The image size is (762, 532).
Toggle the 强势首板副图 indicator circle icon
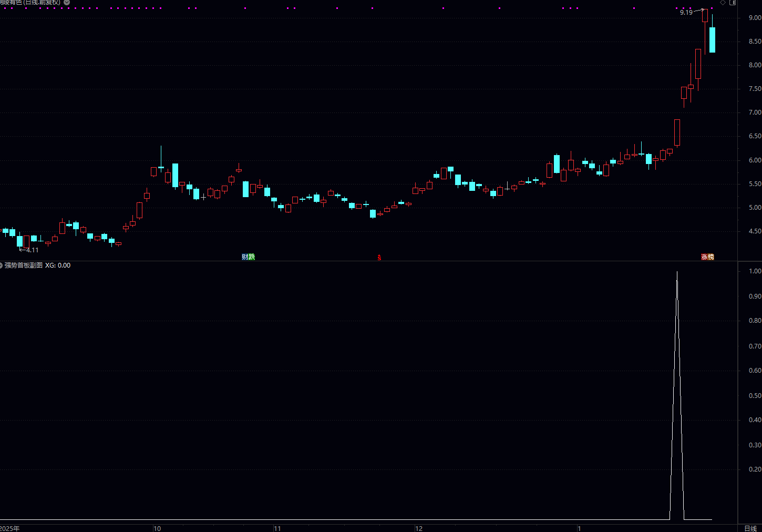[x=1, y=265]
